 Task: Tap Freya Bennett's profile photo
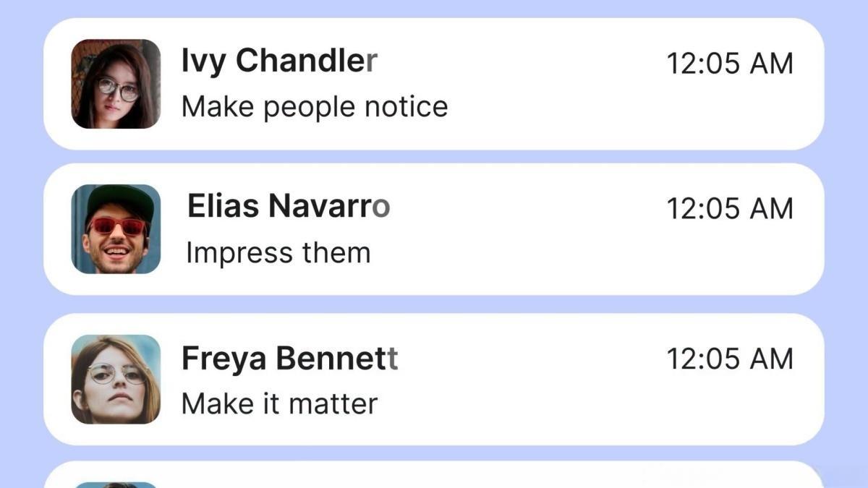[116, 380]
